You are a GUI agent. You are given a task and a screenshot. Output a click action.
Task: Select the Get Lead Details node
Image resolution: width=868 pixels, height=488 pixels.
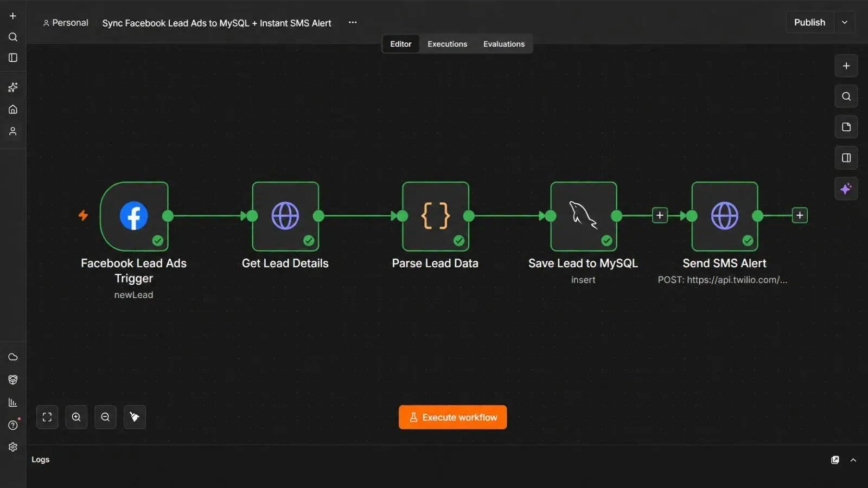285,216
